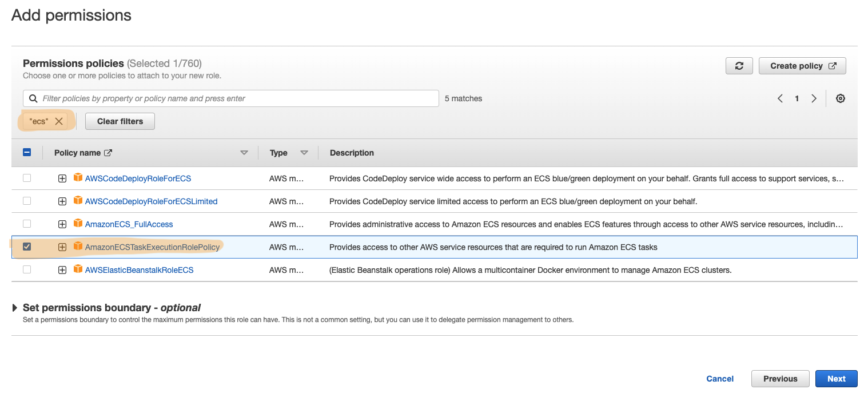Click the external link icon beside Policy name
This screenshot has width=868, height=397.
coord(108,153)
